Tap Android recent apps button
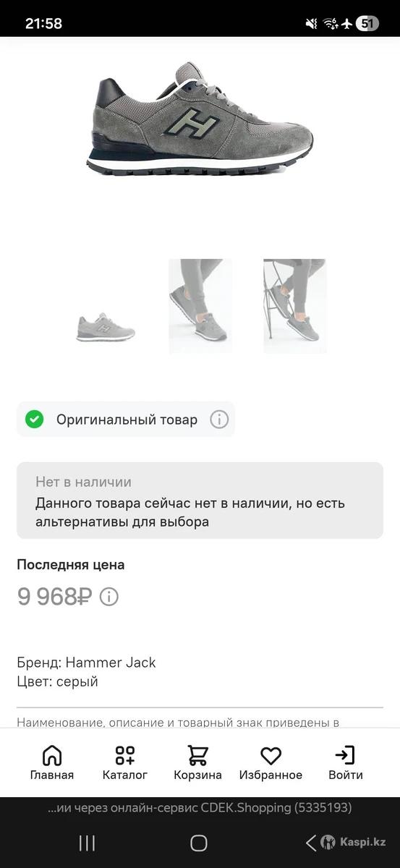This screenshot has width=400, height=868. pyautogui.click(x=87, y=843)
